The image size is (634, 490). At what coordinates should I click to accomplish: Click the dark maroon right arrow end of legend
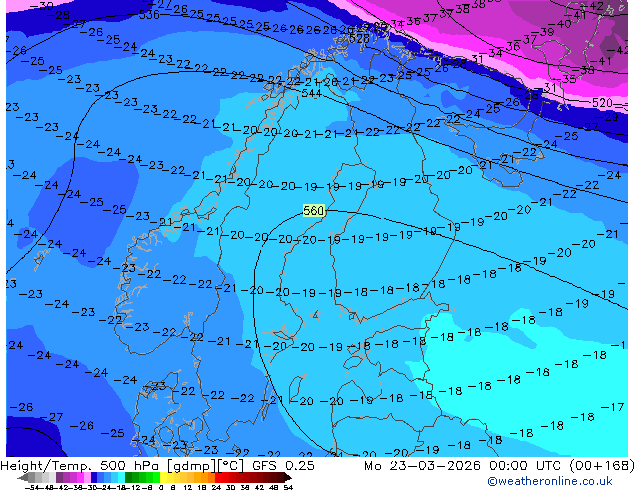point(287,478)
